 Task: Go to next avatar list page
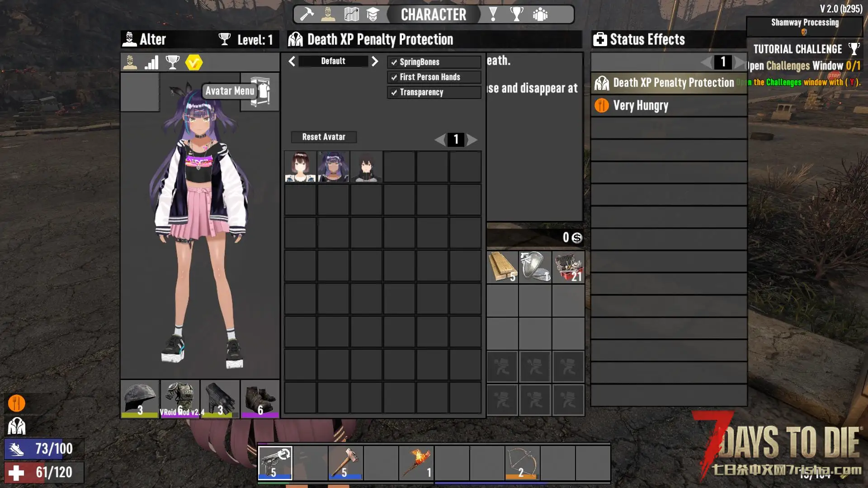472,140
